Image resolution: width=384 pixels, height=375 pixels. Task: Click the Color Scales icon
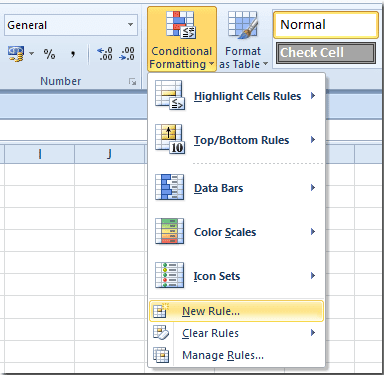169,231
